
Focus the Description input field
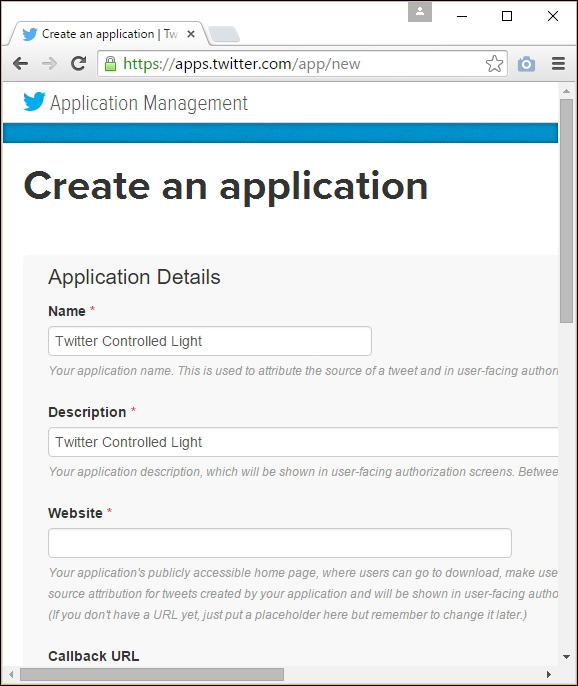coord(303,442)
